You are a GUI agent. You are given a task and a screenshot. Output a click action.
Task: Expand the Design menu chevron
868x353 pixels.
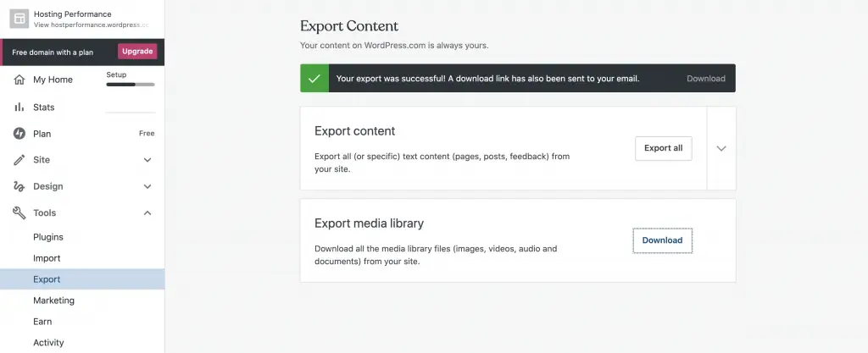click(147, 186)
